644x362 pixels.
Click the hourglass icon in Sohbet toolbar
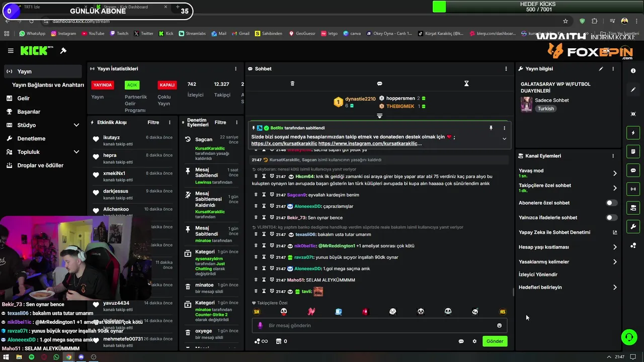pos(466,83)
